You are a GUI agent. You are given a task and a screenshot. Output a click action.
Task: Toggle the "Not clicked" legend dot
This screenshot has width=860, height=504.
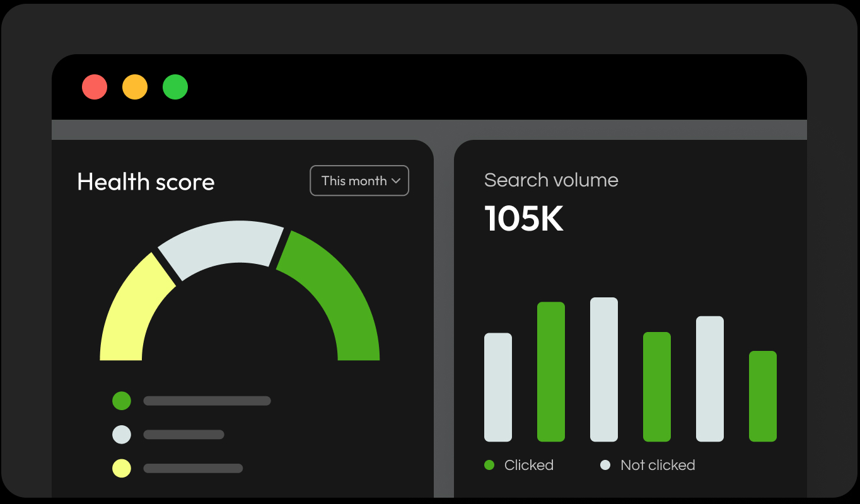[x=605, y=466]
